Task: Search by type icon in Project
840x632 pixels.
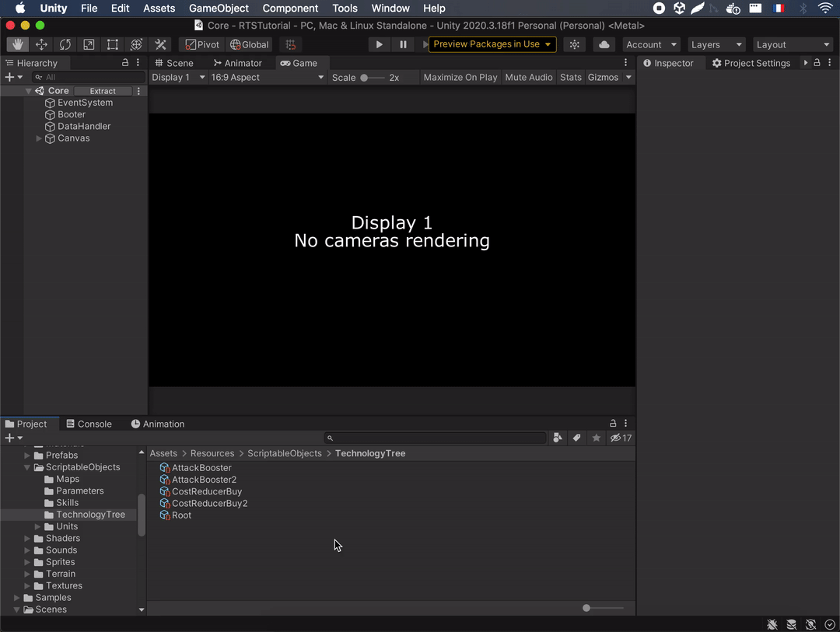Action: [x=558, y=438]
